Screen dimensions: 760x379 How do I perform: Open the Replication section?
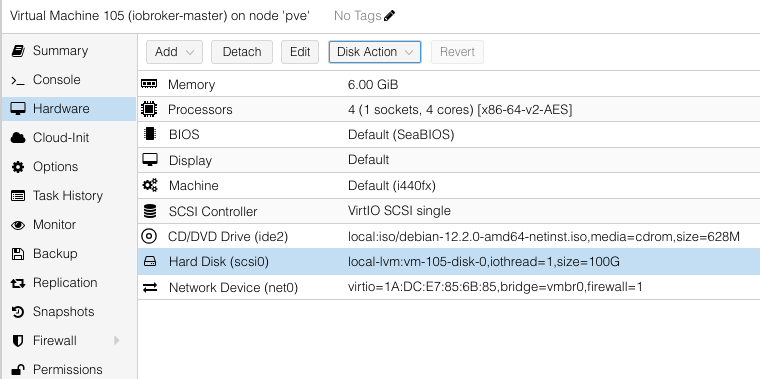[x=65, y=283]
